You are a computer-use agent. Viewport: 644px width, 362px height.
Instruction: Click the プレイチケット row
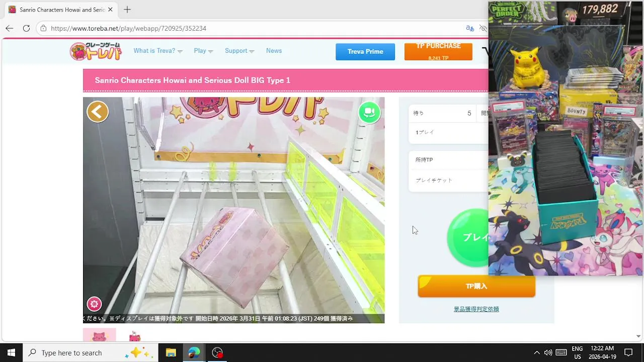click(448, 180)
